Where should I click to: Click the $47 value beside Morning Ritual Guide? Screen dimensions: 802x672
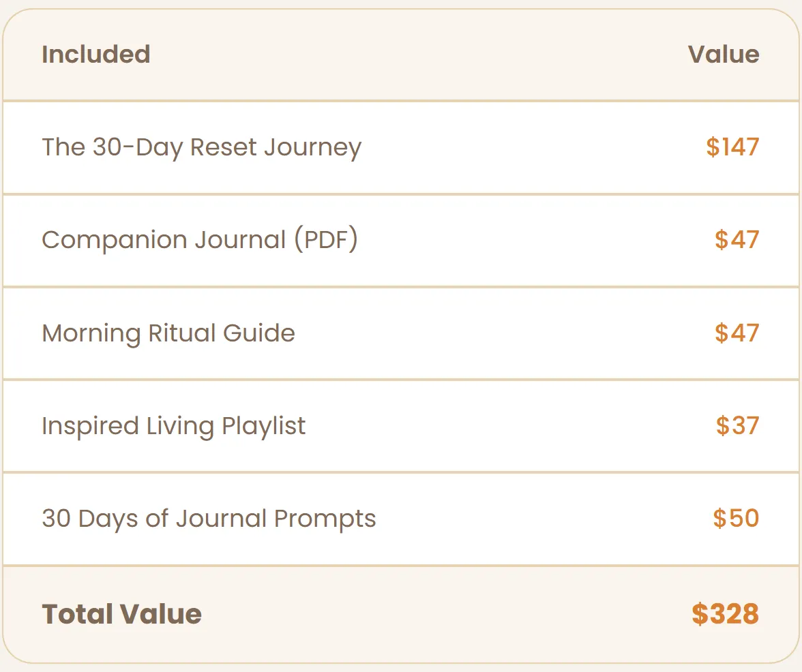(x=737, y=333)
